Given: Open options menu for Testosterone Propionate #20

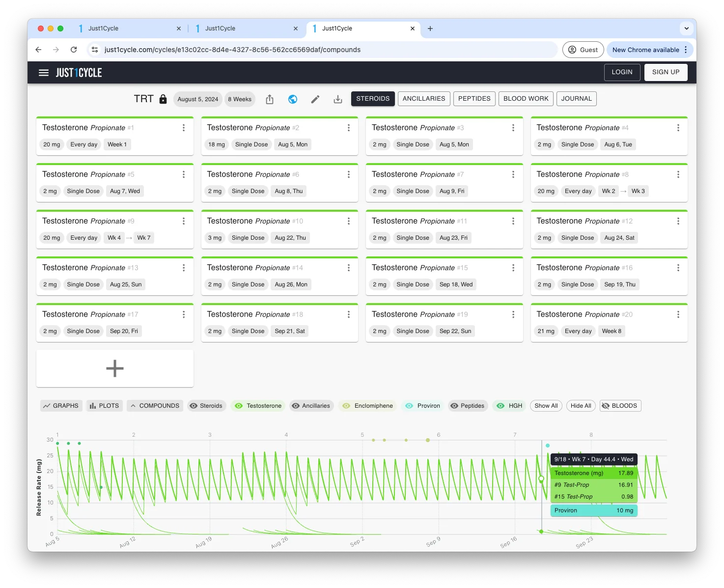Looking at the screenshot, I should tap(678, 314).
